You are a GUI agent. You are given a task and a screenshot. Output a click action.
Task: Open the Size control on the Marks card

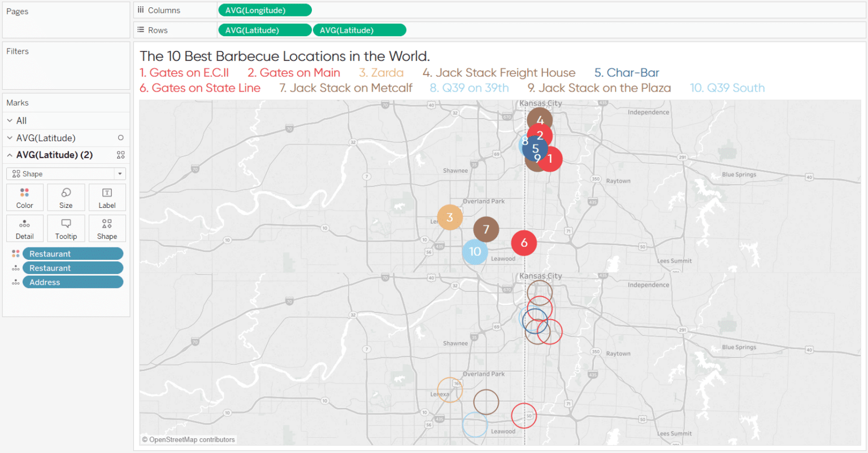pyautogui.click(x=66, y=197)
